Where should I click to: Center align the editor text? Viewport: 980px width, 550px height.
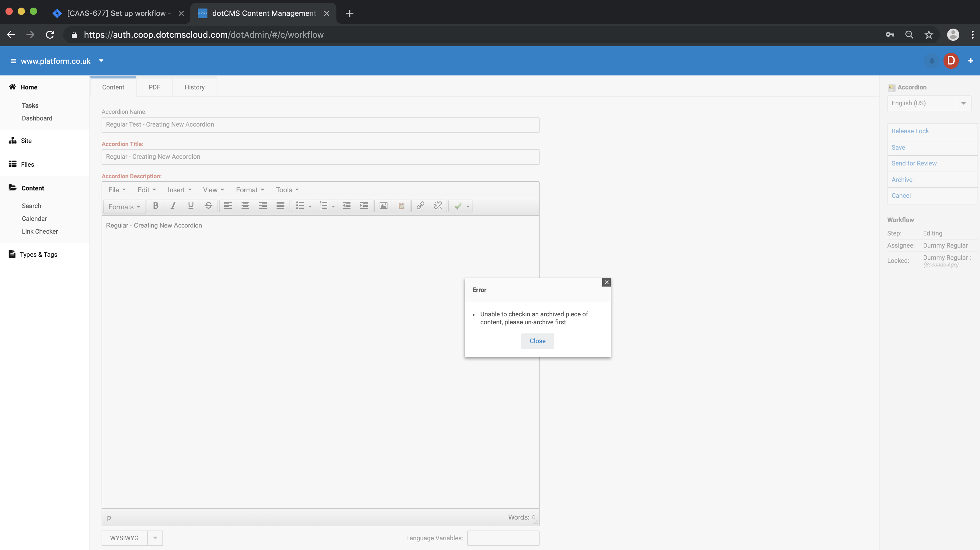click(x=245, y=206)
